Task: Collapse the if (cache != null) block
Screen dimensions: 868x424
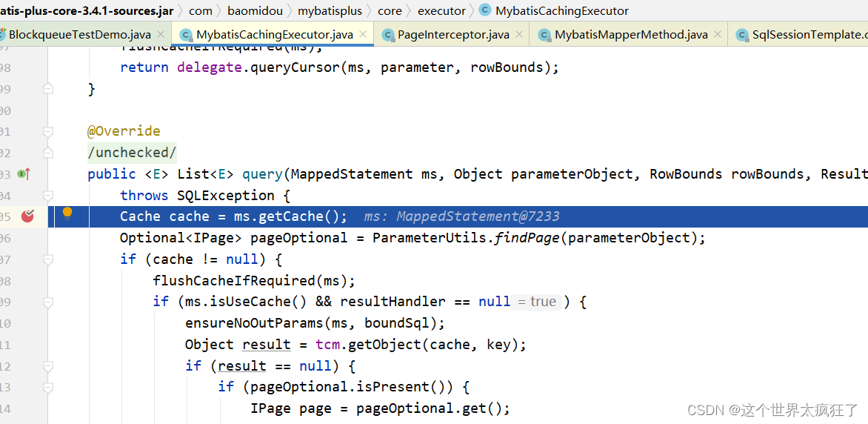Action: tap(48, 259)
